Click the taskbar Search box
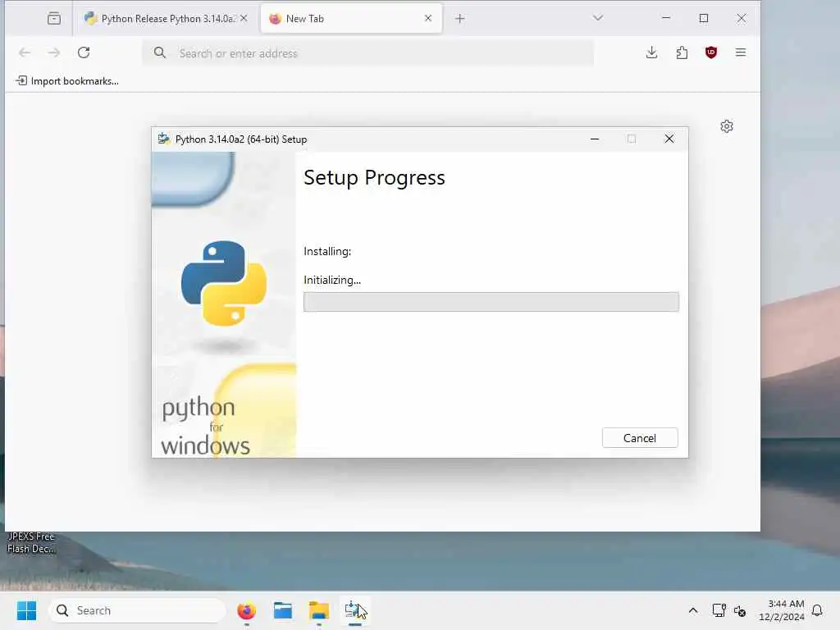Image resolution: width=840 pixels, height=630 pixels. [137, 610]
